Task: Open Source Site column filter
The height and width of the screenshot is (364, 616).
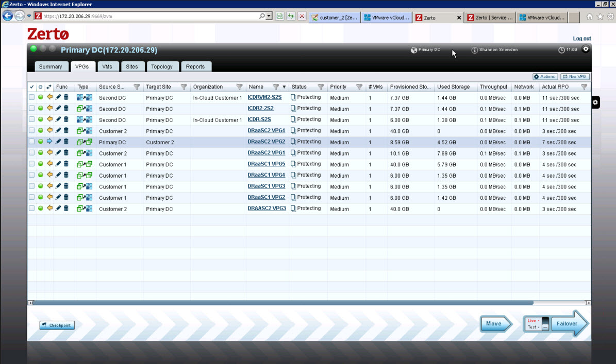Action: tap(136, 86)
